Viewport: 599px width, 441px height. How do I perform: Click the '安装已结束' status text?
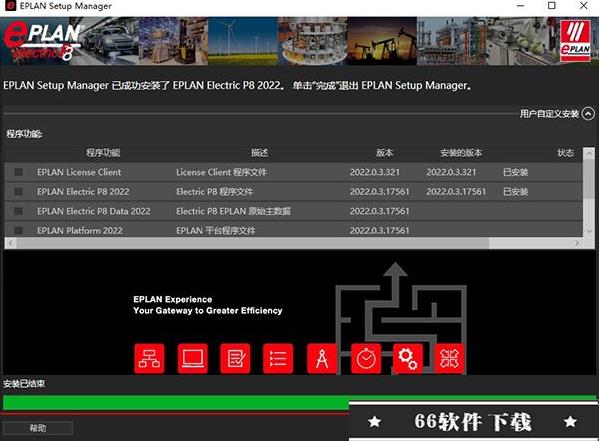(24, 384)
